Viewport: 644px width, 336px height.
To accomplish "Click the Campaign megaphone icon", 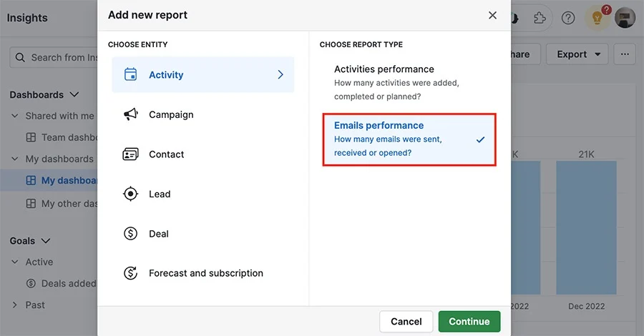I will 131,114.
